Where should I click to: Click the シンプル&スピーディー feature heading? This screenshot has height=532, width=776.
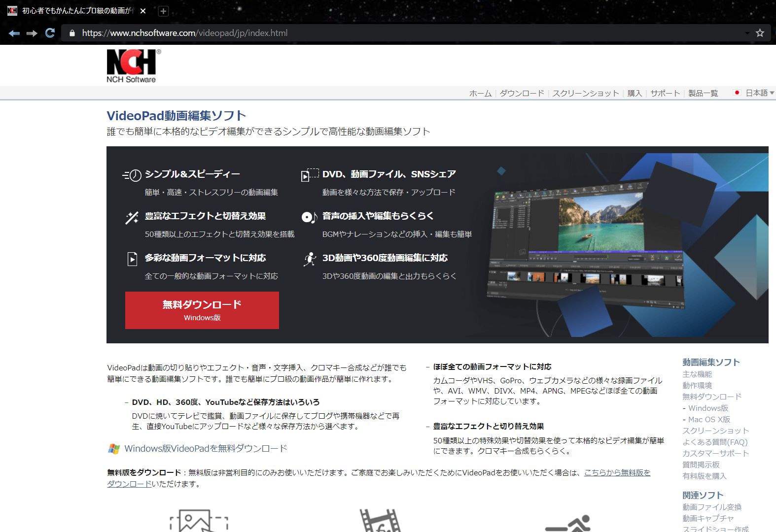coord(192,174)
